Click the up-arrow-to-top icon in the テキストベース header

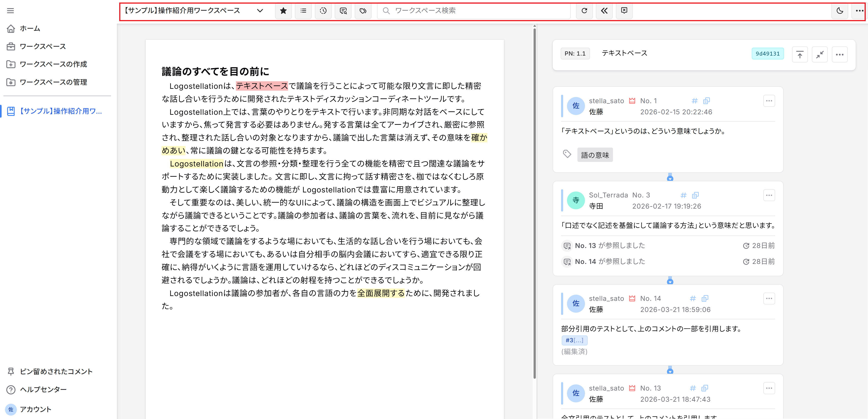pos(800,54)
